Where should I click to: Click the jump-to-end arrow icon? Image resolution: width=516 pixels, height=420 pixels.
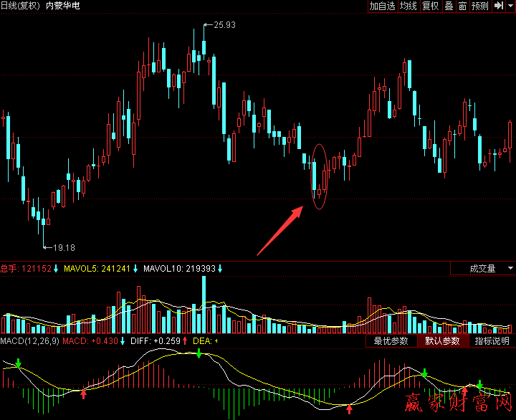498,6
